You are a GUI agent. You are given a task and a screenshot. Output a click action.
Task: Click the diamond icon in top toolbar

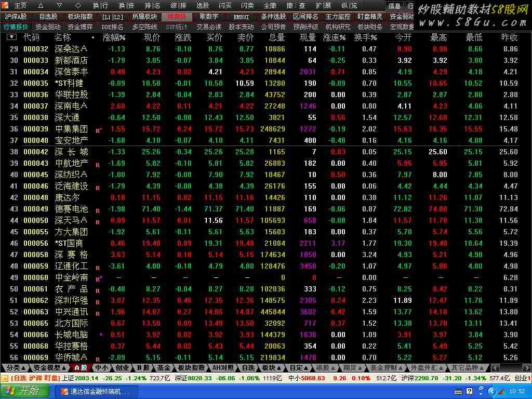point(78,5)
